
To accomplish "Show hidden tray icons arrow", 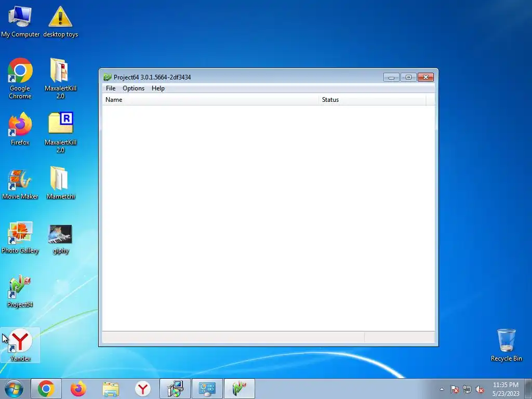I will click(442, 389).
